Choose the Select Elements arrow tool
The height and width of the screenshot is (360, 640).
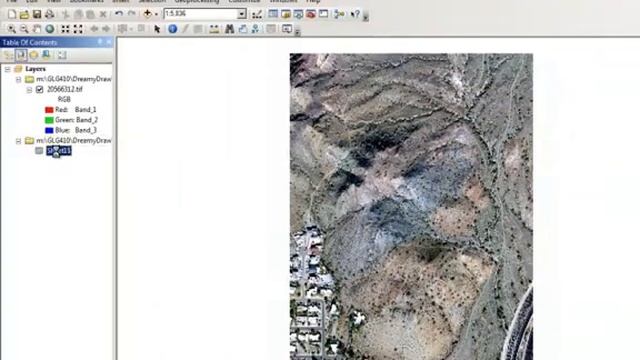(157, 29)
